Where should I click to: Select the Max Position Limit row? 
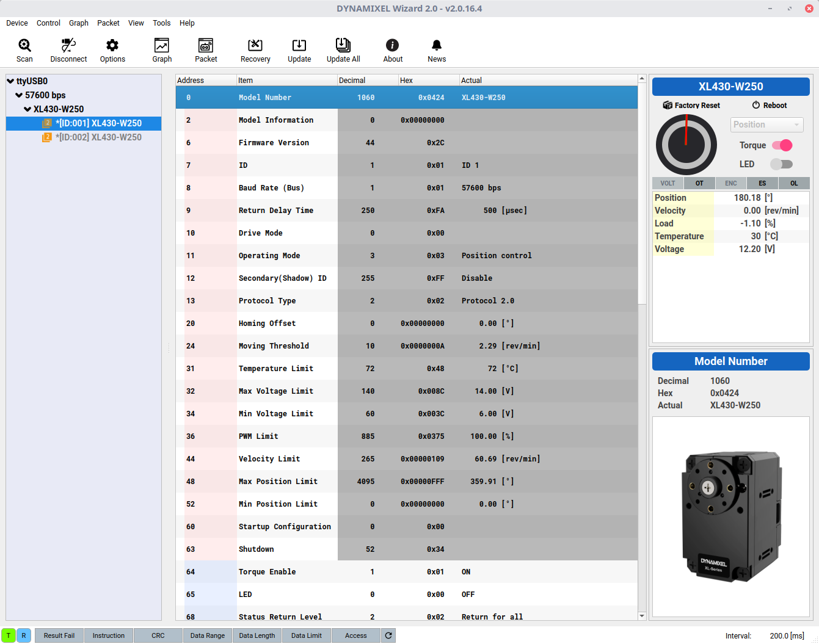tap(407, 482)
